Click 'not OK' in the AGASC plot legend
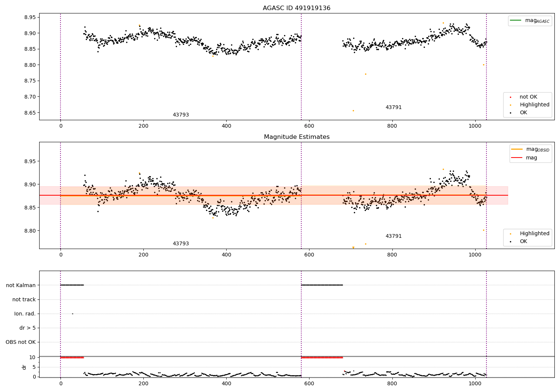 528,97
